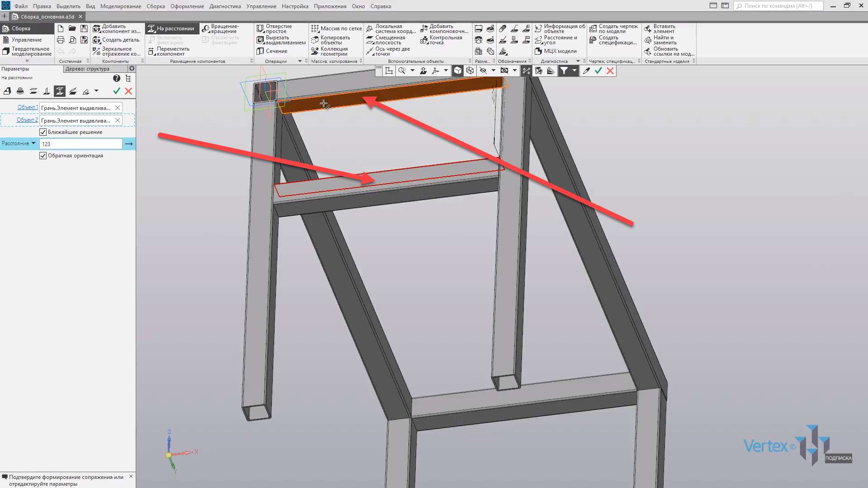Click the Сечение tool
This screenshot has height=488, width=868.
coord(272,51)
